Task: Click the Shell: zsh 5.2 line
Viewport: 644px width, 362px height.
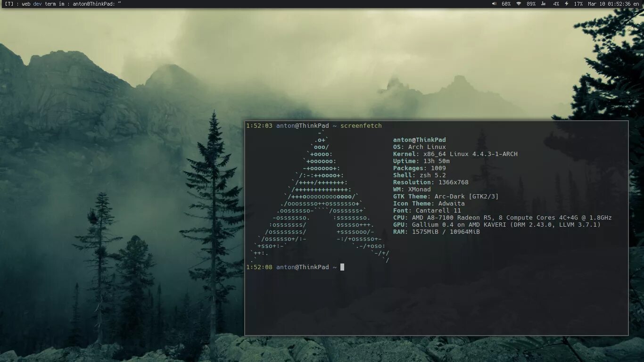Action: (x=419, y=175)
